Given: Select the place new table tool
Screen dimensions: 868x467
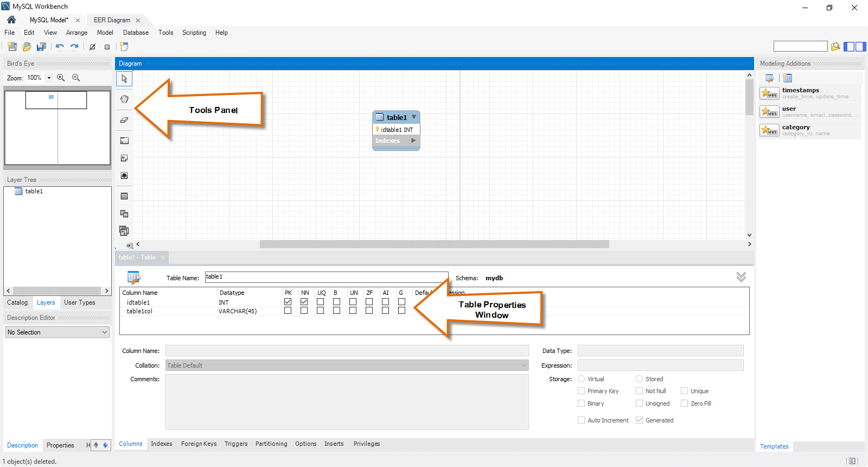Looking at the screenshot, I should pos(124,196).
